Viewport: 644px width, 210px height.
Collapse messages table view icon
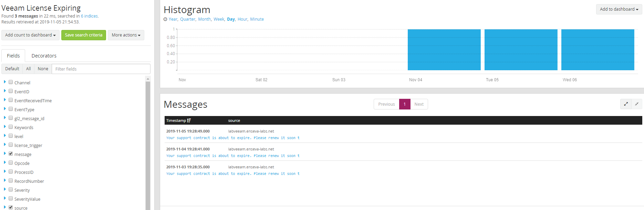click(637, 104)
